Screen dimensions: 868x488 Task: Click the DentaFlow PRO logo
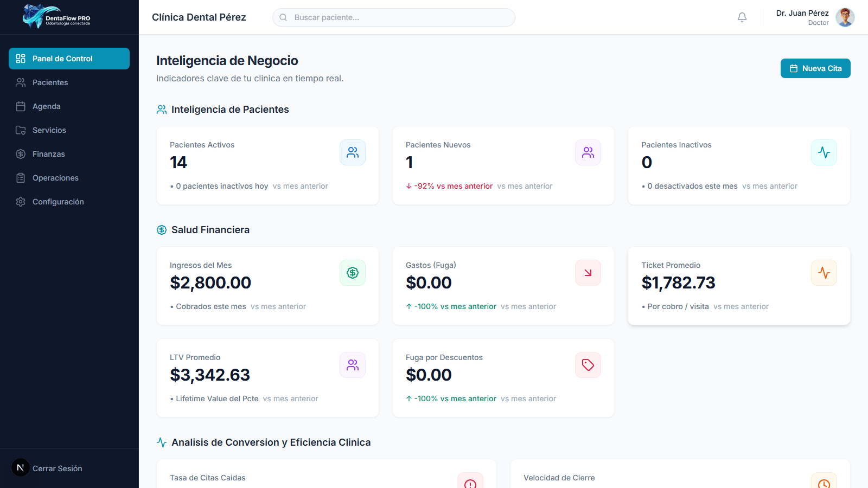click(56, 17)
